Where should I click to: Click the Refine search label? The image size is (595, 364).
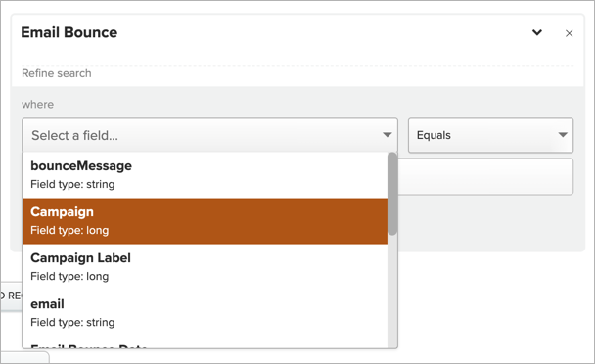(x=57, y=73)
